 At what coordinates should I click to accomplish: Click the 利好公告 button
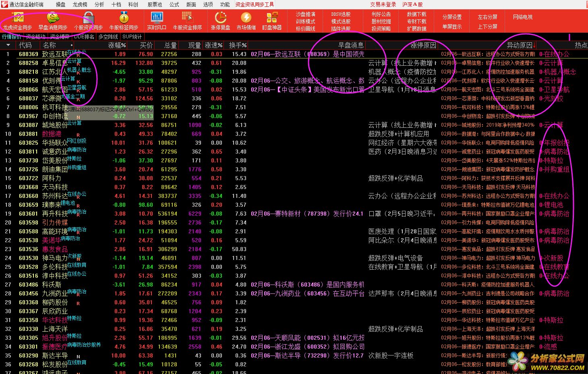pos(381,14)
